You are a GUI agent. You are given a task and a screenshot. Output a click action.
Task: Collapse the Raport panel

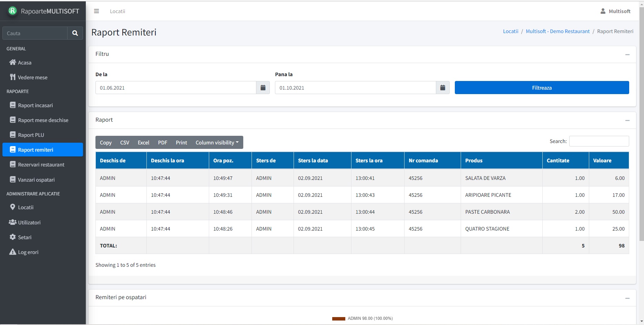[627, 120]
